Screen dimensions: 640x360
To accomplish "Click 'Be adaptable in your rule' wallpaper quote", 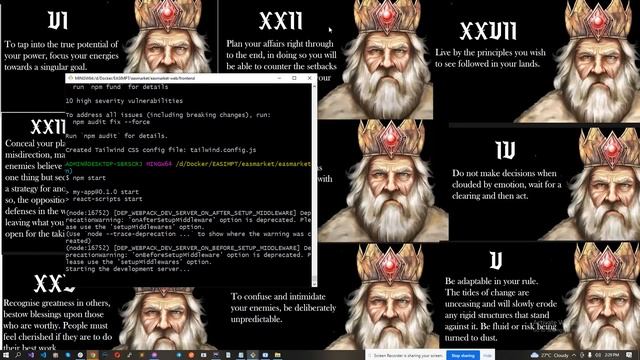I will (500, 309).
